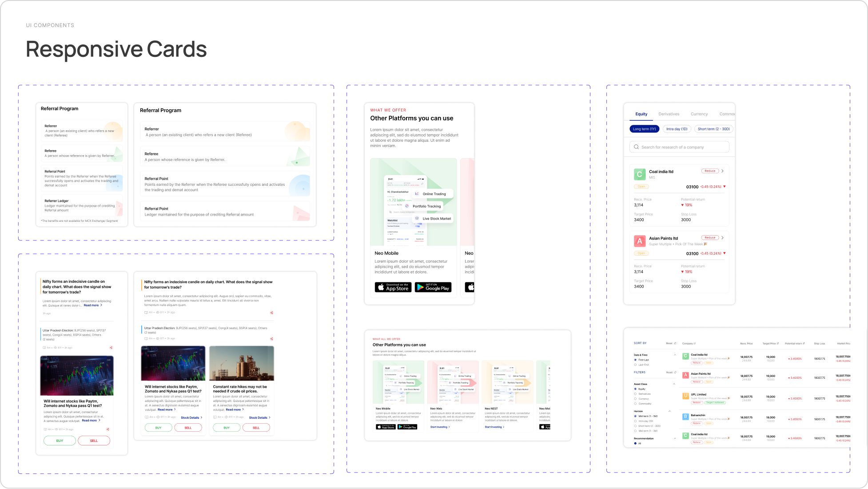Screen dimensions: 868x489
Task: Click SELL under the Constant rate hikes article
Action: pos(256,428)
